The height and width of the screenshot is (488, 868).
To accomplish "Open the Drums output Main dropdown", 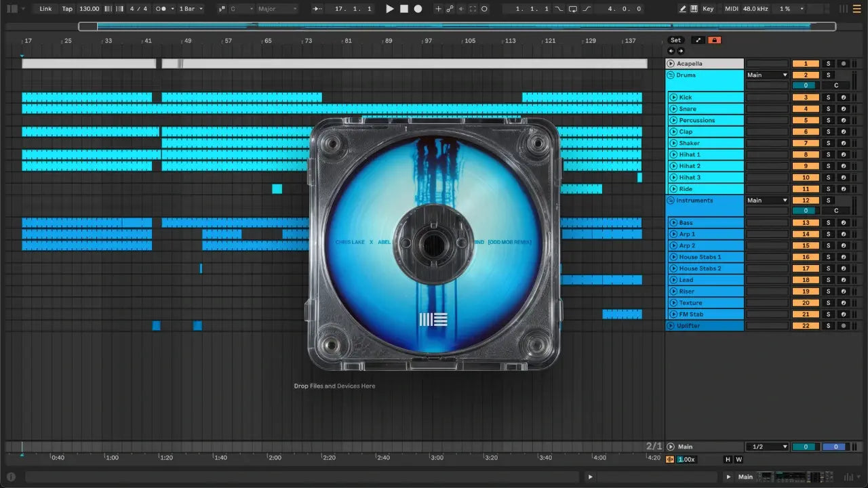I will point(767,75).
